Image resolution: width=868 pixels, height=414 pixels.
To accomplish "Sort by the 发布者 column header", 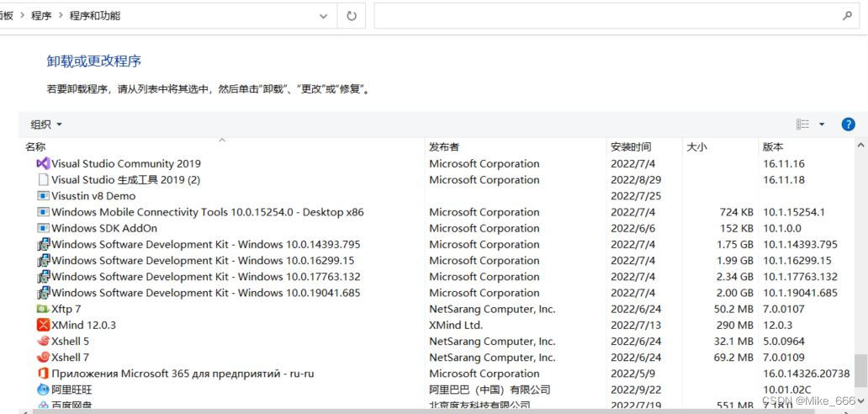I will point(444,146).
